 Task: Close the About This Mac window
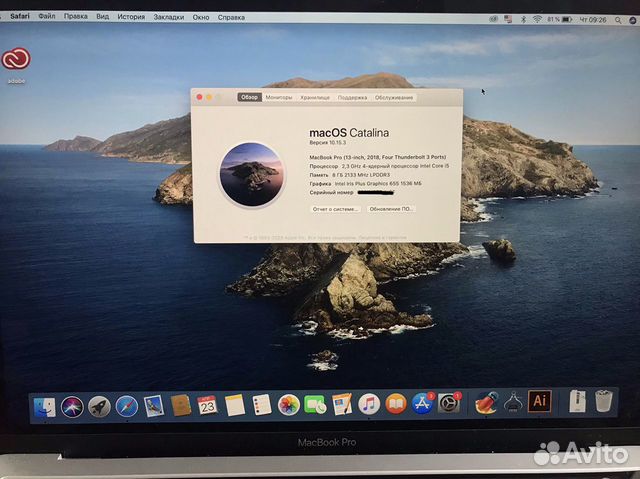point(200,97)
